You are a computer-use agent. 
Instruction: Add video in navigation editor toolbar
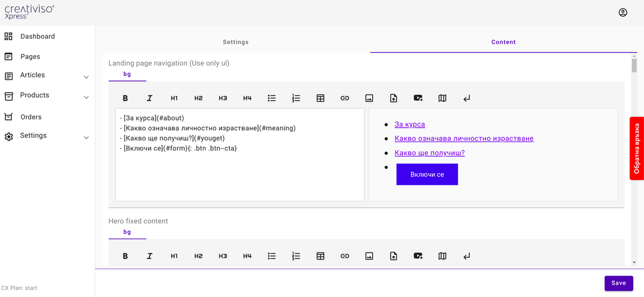pyautogui.click(x=418, y=98)
